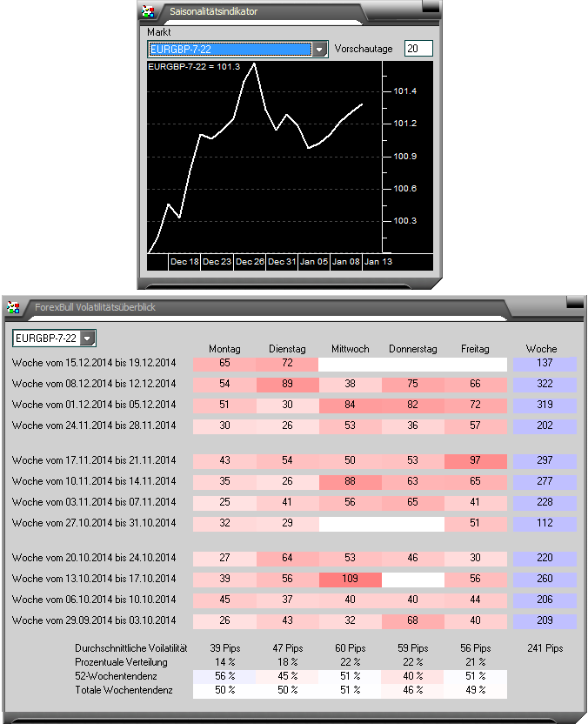
Task: Click the Dec 18 date label on chart axis
Action: click(x=184, y=262)
